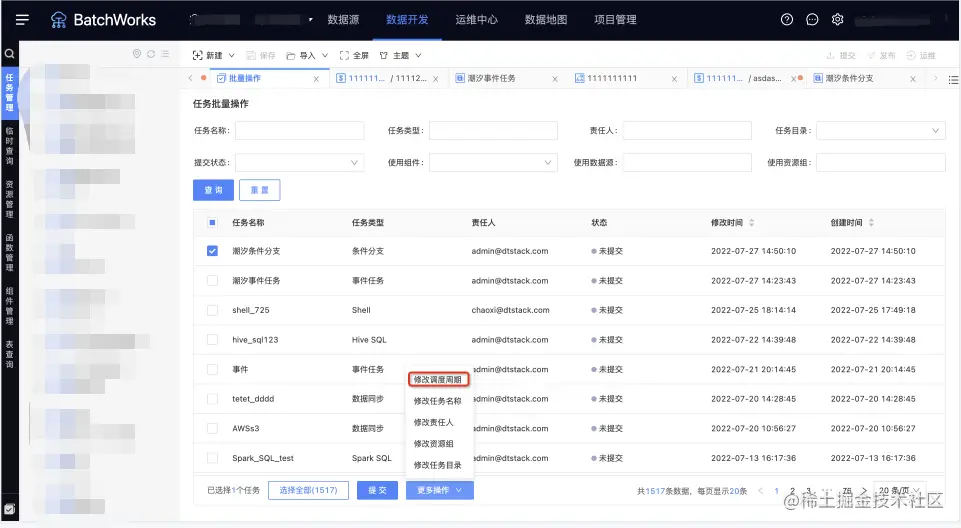Close the 批量操作 tab

[316, 79]
